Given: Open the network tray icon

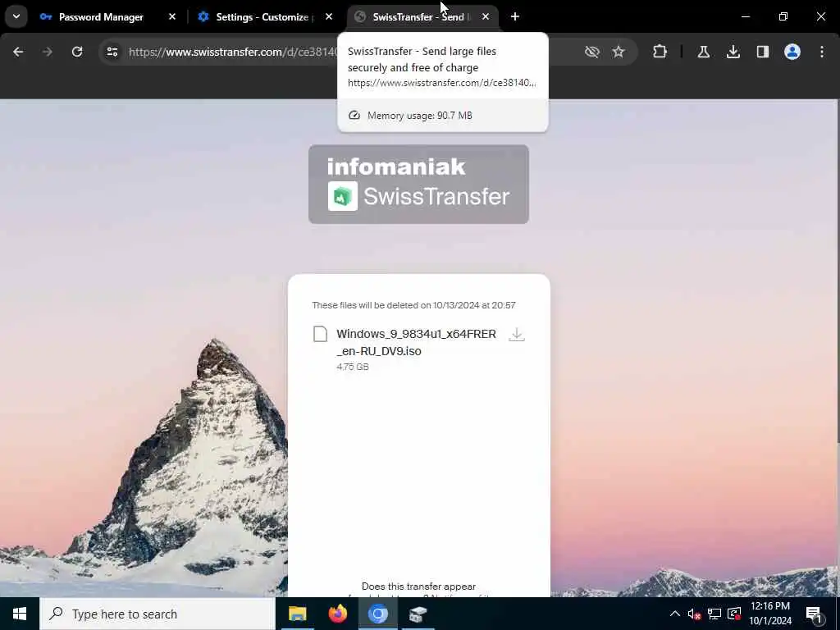Looking at the screenshot, I should [714, 614].
